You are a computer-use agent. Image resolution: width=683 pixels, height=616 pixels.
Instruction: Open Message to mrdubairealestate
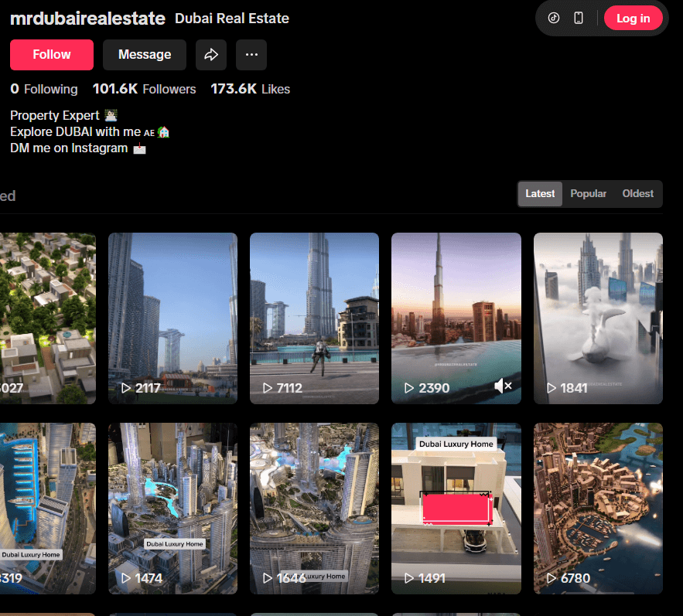[145, 55]
